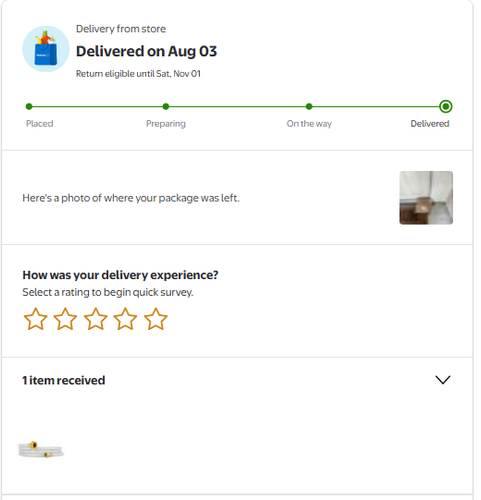This screenshot has height=500, width=481.
Task: Click the blue shopping bag delivery icon
Action: click(46, 49)
